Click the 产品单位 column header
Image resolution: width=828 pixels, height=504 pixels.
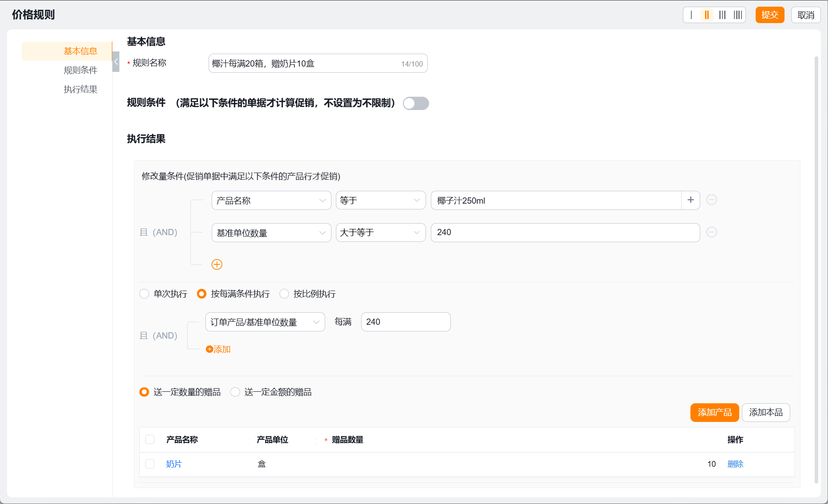(272, 440)
